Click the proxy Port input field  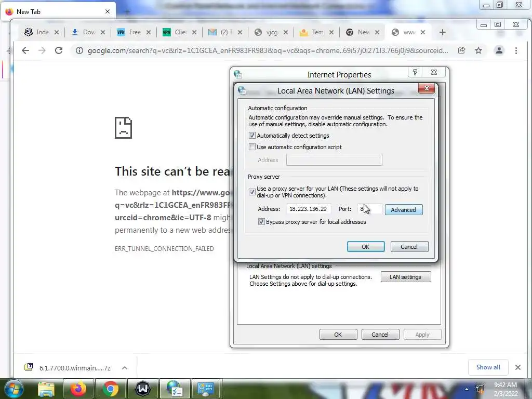tap(369, 209)
